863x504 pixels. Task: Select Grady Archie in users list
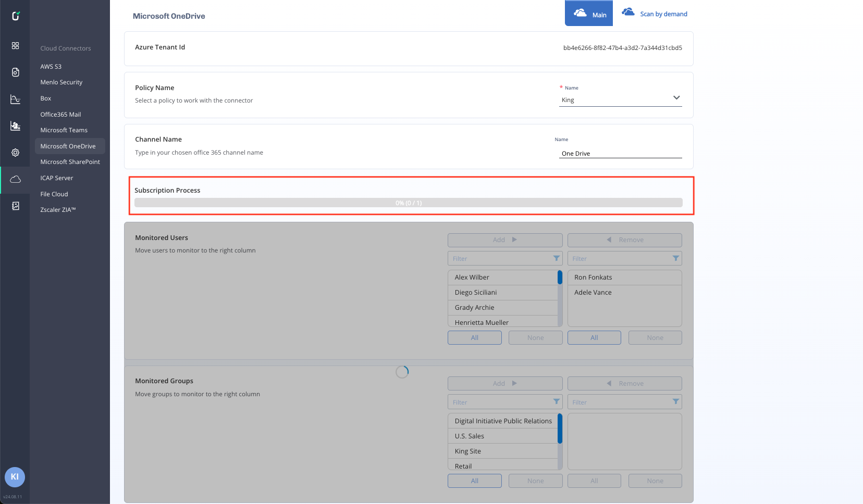(x=503, y=308)
